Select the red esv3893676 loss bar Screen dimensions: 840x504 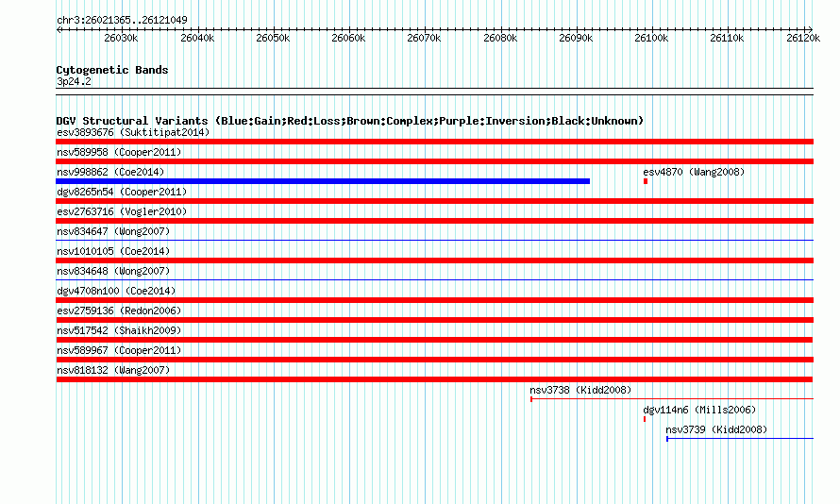point(434,142)
